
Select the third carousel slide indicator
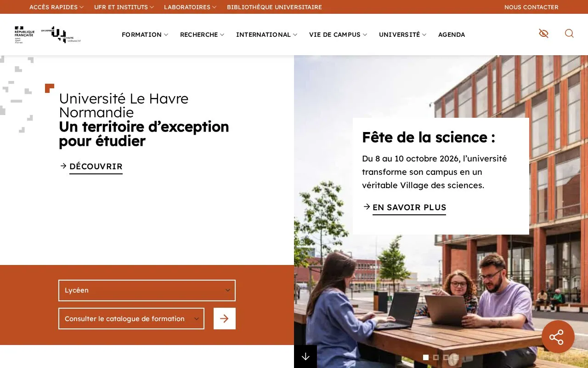(446, 357)
